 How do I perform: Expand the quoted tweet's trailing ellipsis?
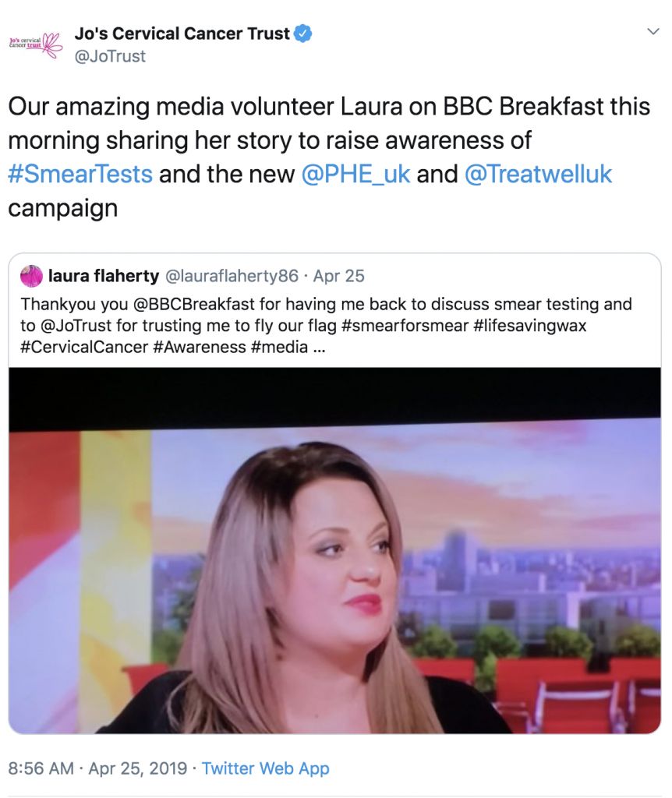tap(319, 348)
